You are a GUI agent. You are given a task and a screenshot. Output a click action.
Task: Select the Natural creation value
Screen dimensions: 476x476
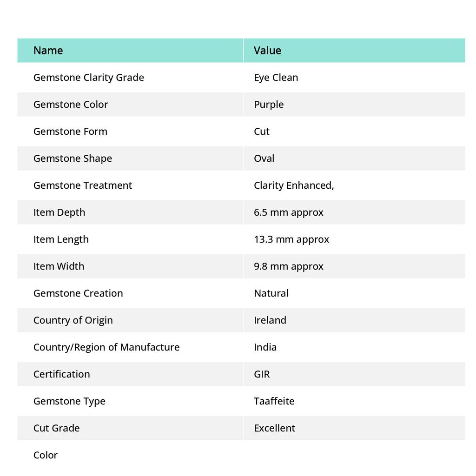click(271, 293)
